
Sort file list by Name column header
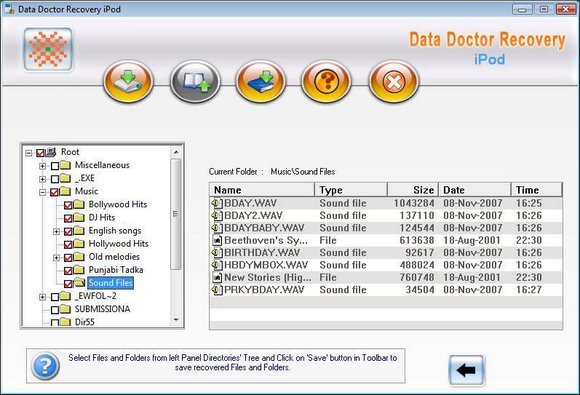(262, 190)
